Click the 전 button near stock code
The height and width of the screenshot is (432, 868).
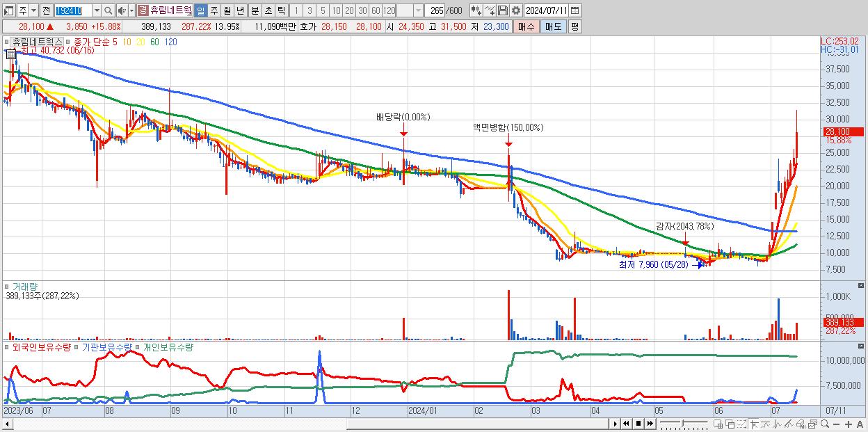[x=47, y=10]
